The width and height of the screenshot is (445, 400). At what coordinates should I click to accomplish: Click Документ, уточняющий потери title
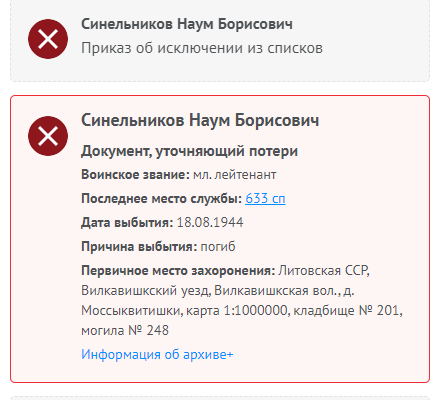pos(190,151)
